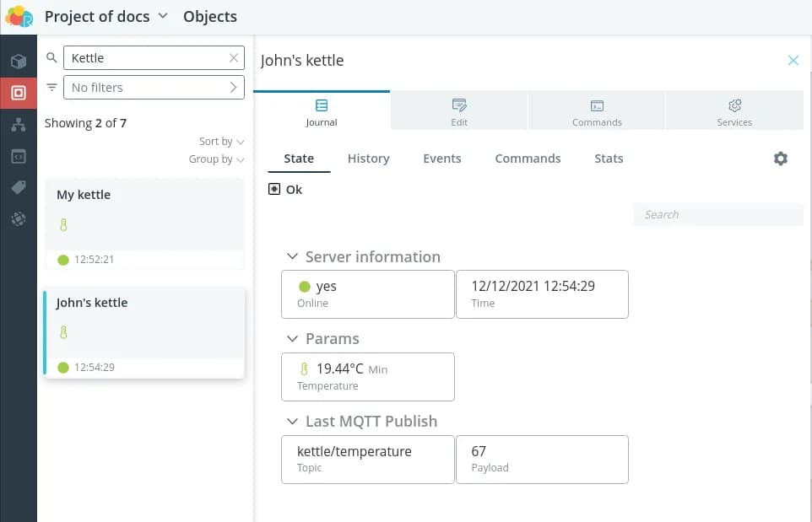This screenshot has width=812, height=522.
Task: Open the Services tab
Action: click(x=734, y=111)
